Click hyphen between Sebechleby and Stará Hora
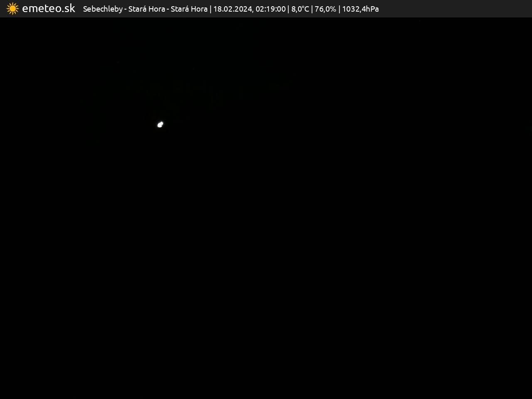Screen dimensions: 532x399 126,9
